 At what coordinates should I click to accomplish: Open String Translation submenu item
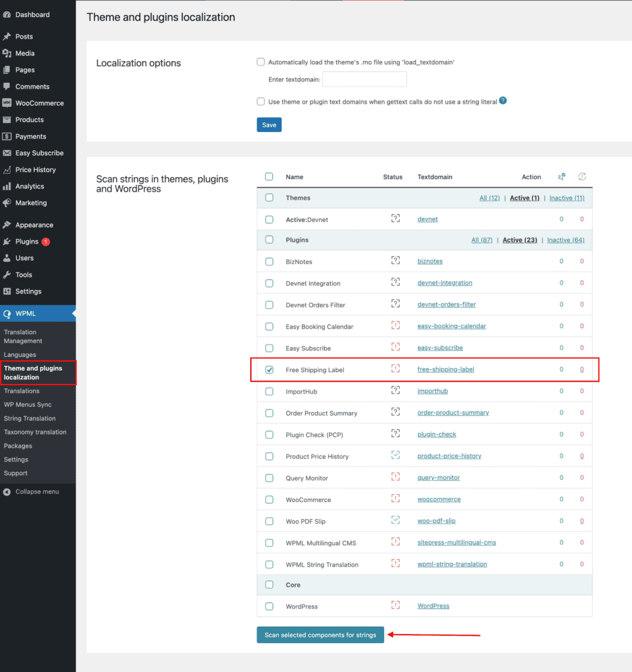[30, 419]
